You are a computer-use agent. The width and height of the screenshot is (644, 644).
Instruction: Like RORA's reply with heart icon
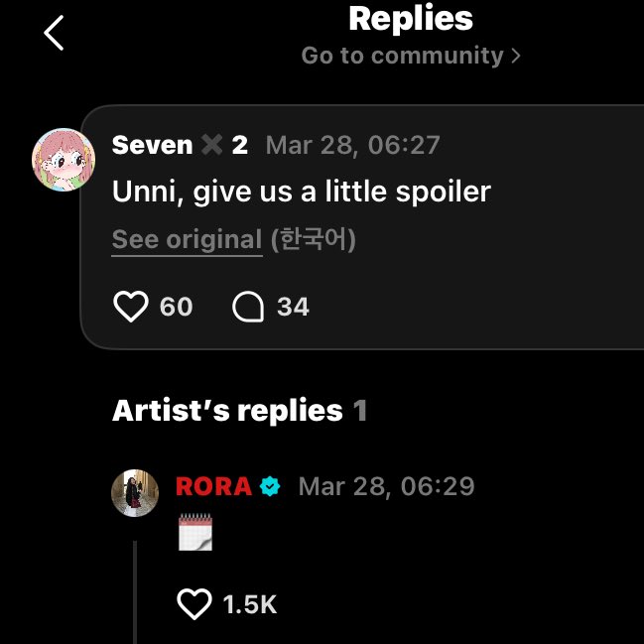(x=193, y=603)
